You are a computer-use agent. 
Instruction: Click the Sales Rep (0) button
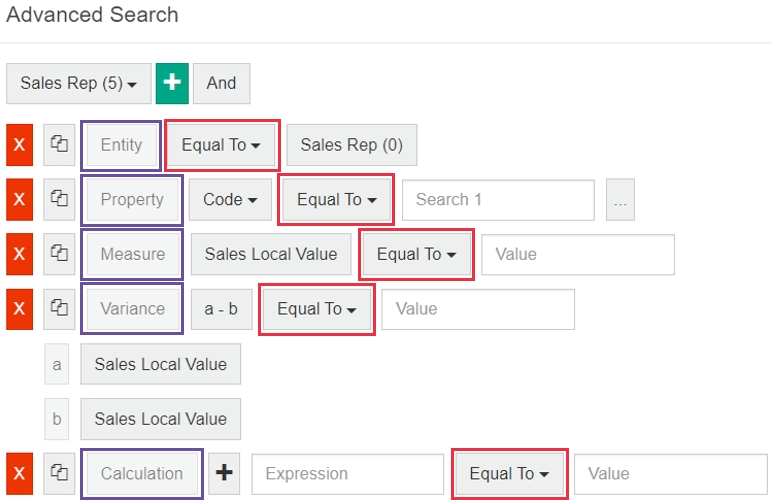point(351,145)
